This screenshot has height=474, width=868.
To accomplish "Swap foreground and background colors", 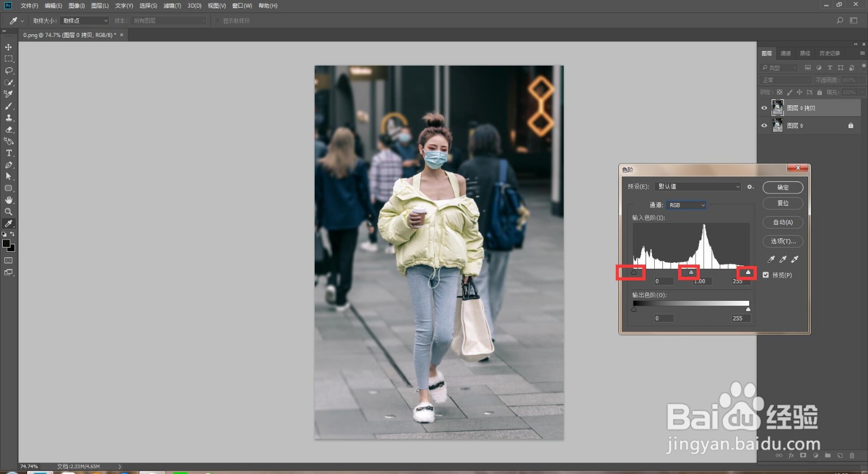I will point(12,234).
